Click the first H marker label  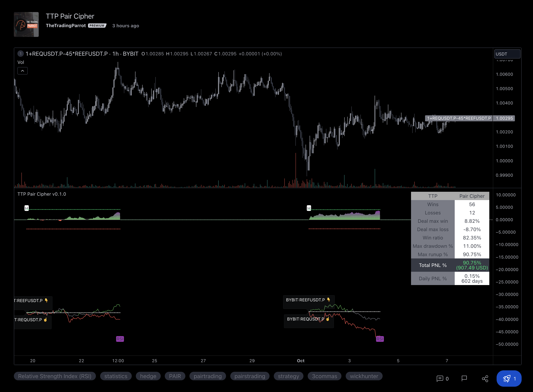tap(27, 208)
